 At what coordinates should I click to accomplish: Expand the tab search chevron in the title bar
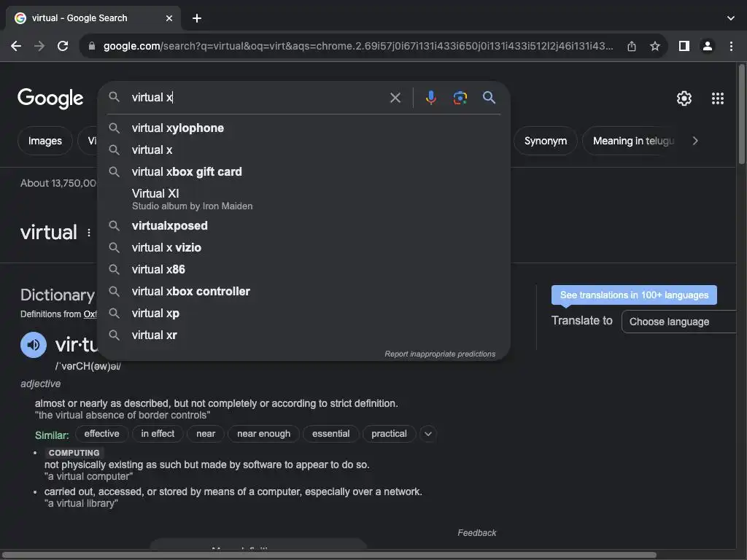coord(731,18)
